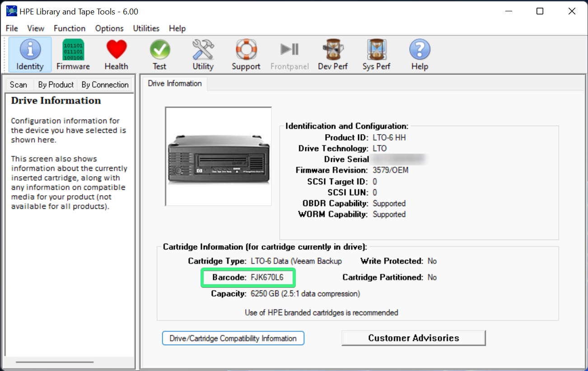The image size is (588, 371).
Task: Launch the Test checkmark icon
Action: coord(159,54)
